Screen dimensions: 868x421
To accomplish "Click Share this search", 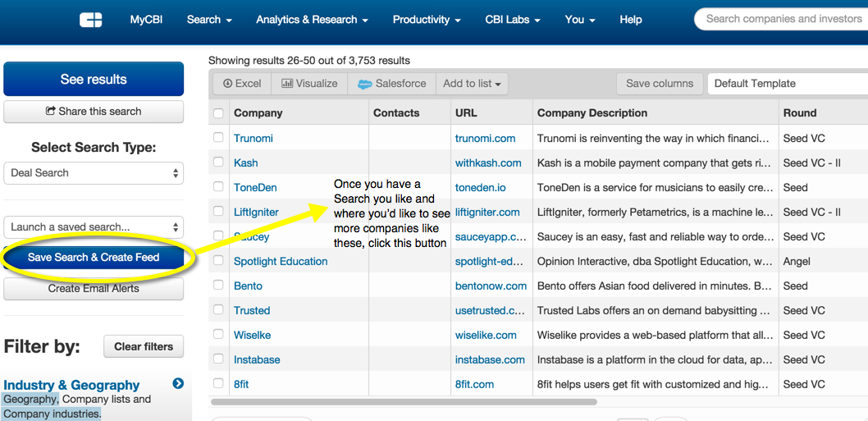I will pos(94,112).
